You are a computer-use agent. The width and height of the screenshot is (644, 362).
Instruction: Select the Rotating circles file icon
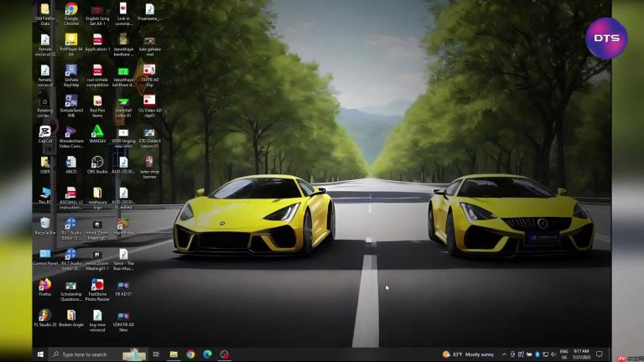pyautogui.click(x=44, y=106)
